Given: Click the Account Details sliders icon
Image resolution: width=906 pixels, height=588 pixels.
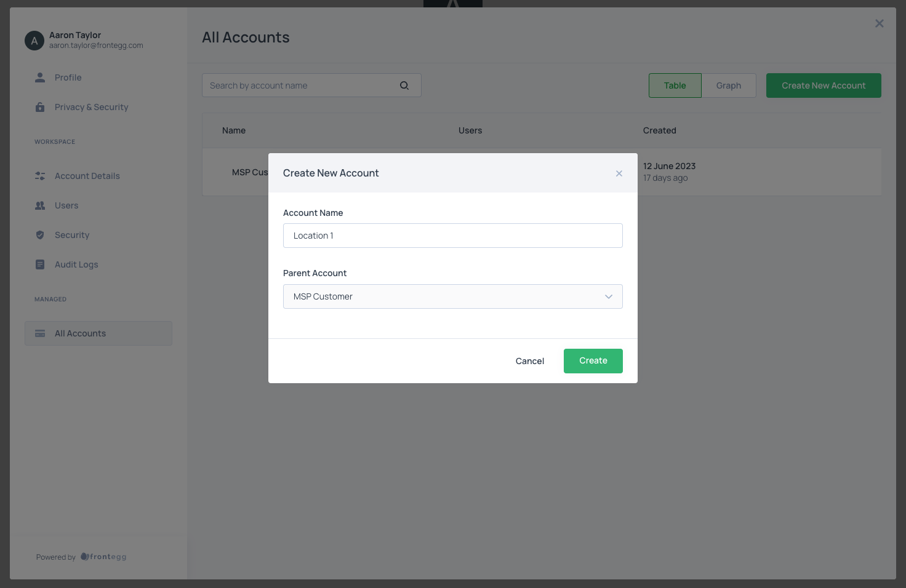Looking at the screenshot, I should point(40,176).
